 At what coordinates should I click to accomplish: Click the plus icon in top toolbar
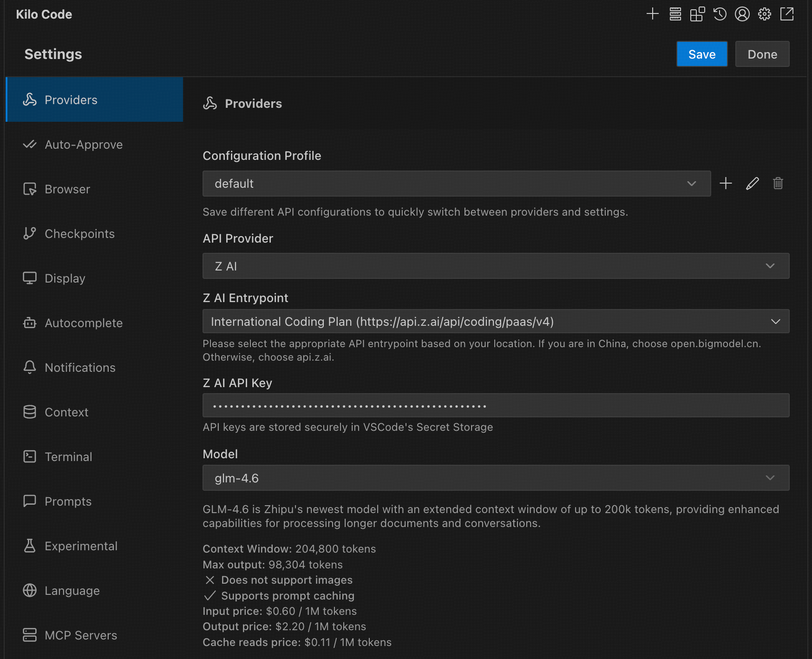click(652, 14)
